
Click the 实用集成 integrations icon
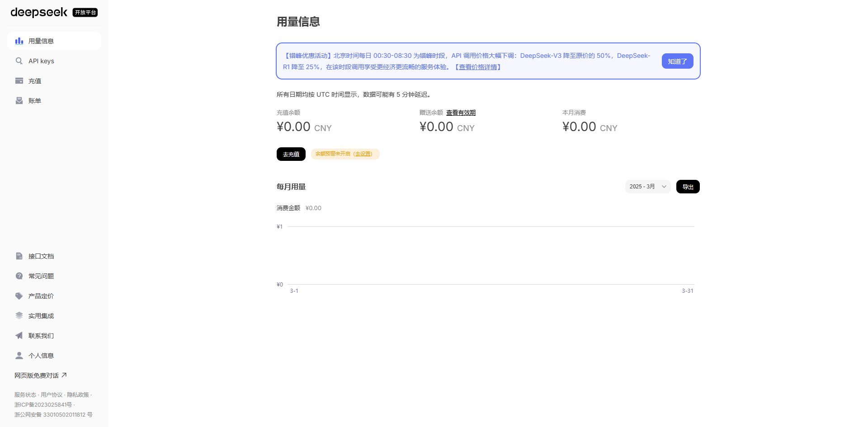click(19, 315)
